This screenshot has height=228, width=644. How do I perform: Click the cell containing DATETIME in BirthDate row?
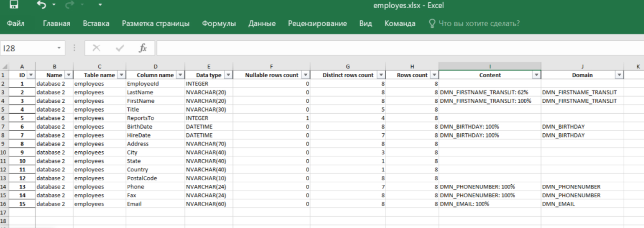[x=209, y=127]
